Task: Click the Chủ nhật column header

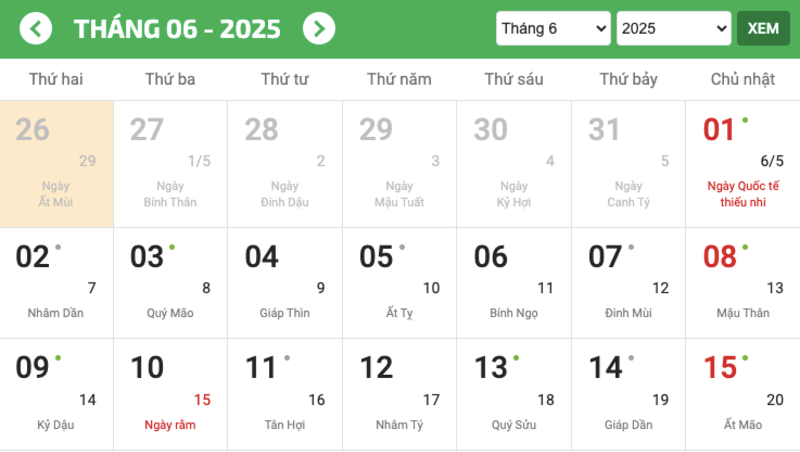Action: coord(743,79)
